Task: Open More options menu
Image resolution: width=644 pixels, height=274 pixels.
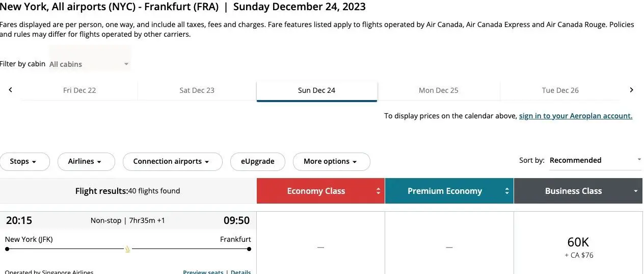Action: 331,161
